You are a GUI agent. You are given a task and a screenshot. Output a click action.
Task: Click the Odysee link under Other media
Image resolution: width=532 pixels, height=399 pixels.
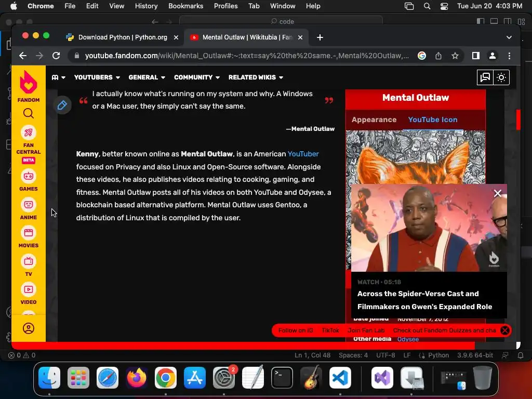tap(408, 339)
